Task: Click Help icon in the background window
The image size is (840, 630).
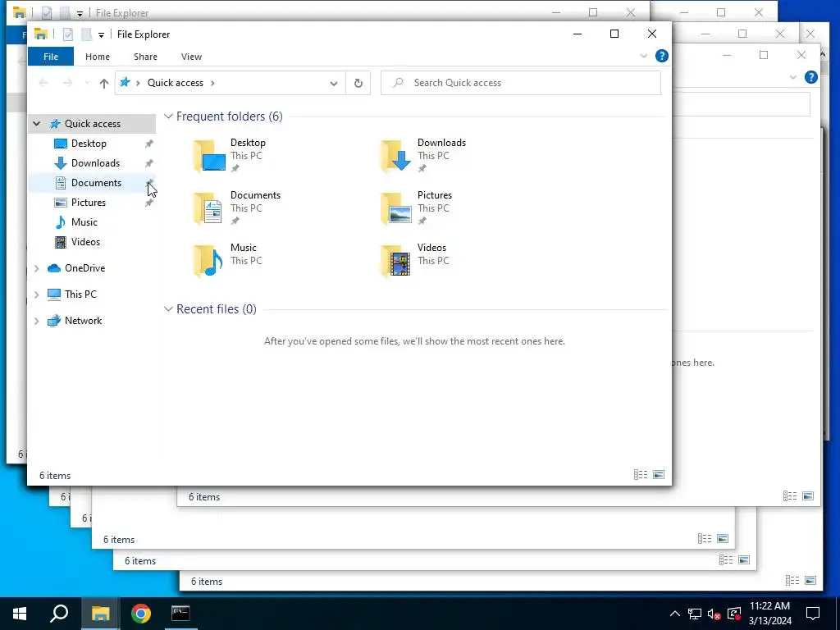Action: pos(811,77)
